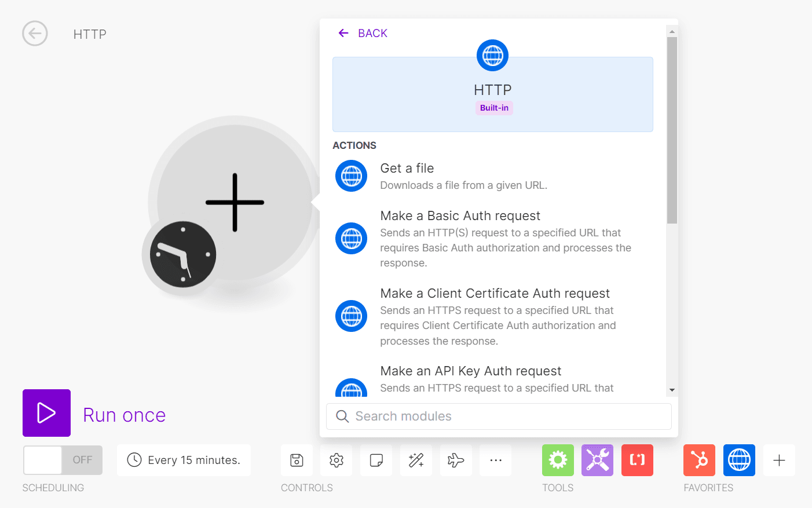Click the Search modules field

498,416
